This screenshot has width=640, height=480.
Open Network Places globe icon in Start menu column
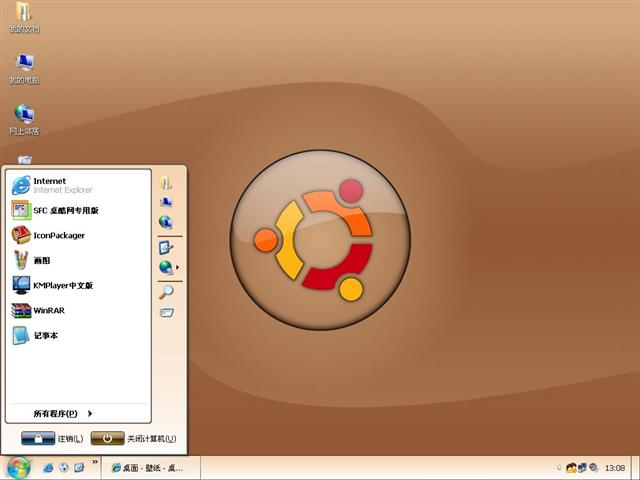click(166, 222)
